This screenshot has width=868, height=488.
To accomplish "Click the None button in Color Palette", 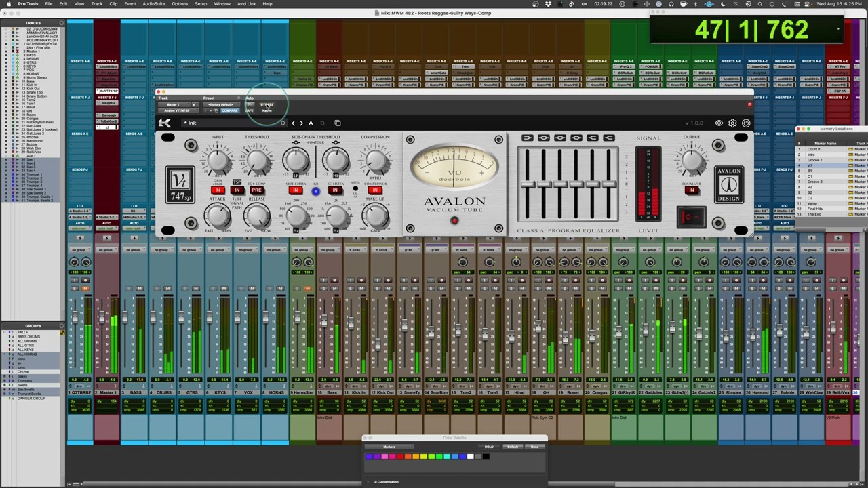I will (535, 447).
